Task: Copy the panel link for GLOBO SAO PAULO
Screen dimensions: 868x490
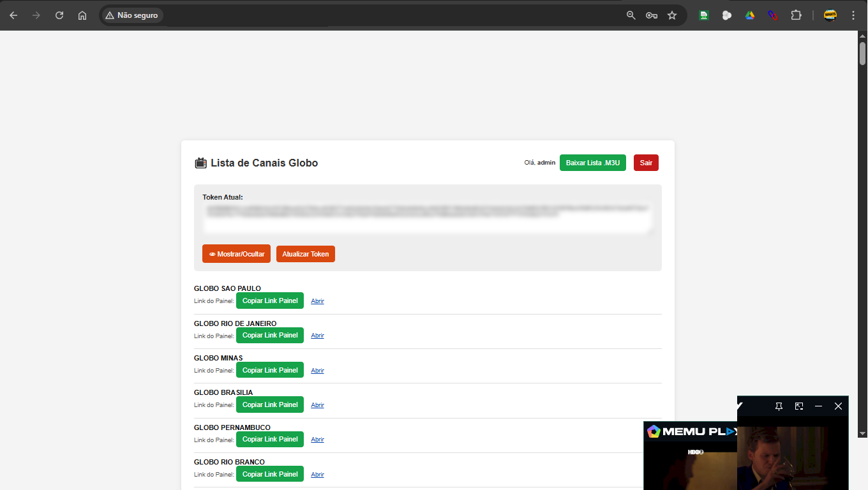Action: pyautogui.click(x=269, y=301)
